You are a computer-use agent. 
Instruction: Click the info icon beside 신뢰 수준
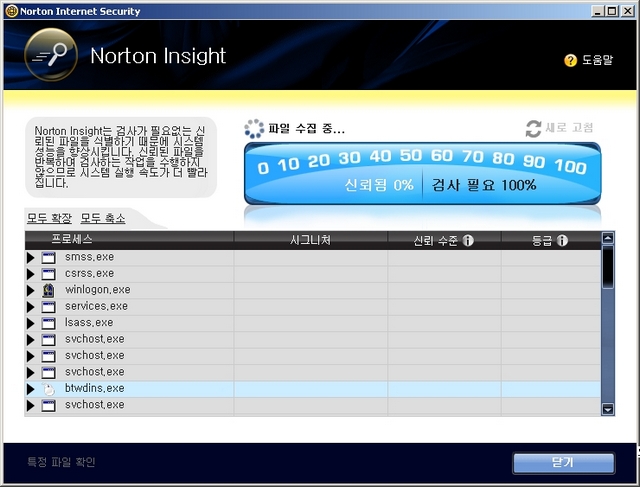(x=468, y=240)
